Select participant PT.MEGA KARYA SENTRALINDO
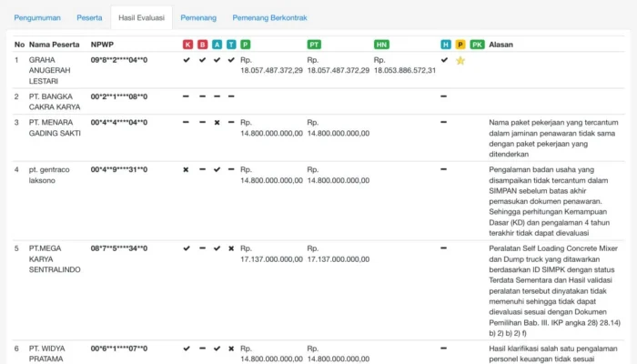This screenshot has height=364, width=637. [x=55, y=258]
